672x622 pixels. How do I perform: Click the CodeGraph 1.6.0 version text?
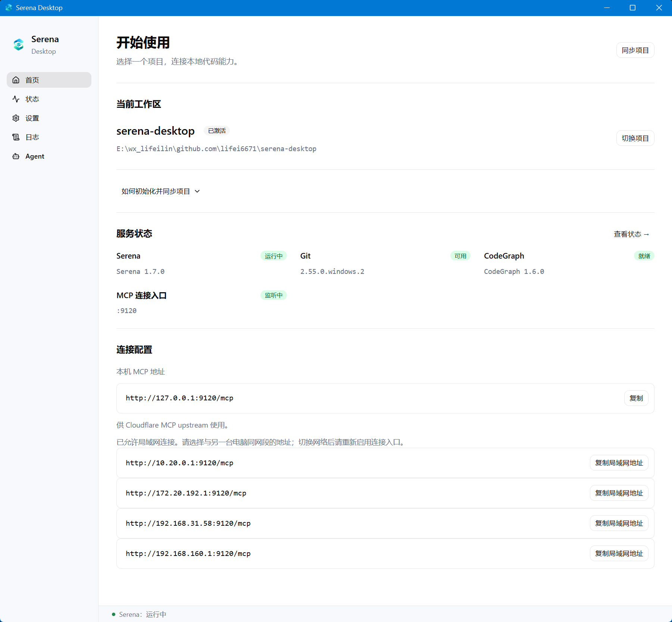(x=514, y=271)
